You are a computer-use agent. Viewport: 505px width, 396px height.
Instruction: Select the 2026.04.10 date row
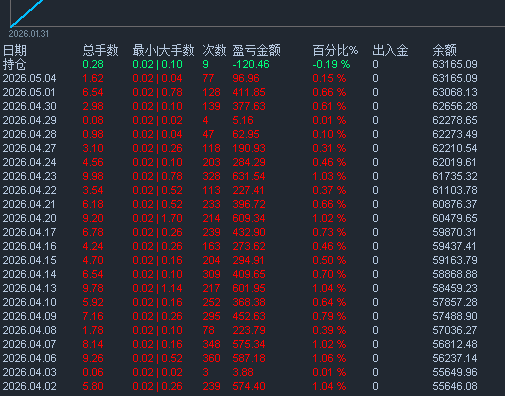(30, 302)
